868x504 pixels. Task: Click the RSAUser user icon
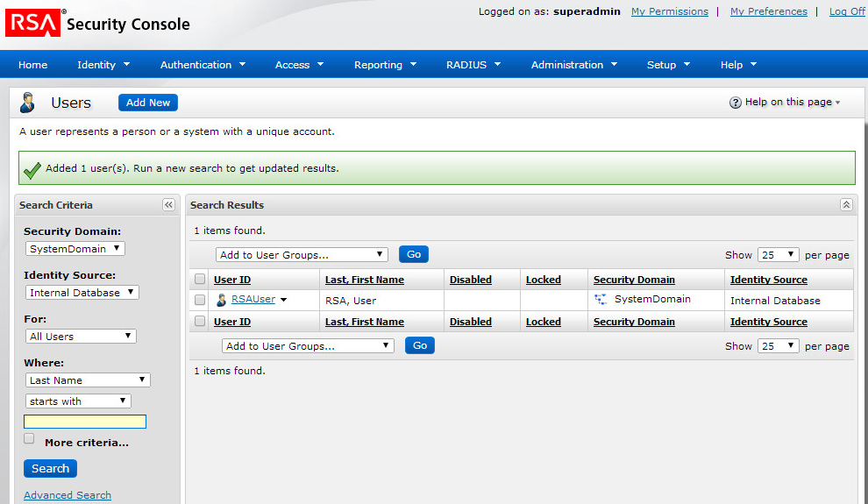222,300
